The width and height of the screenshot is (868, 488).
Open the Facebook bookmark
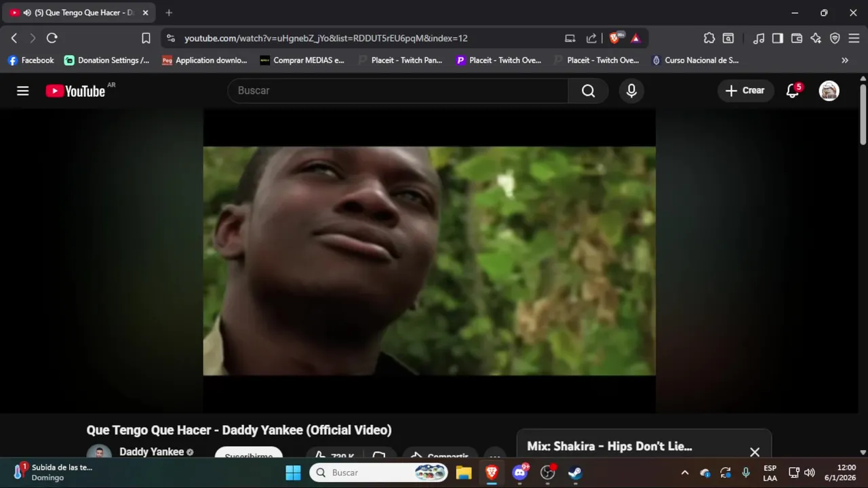31,60
